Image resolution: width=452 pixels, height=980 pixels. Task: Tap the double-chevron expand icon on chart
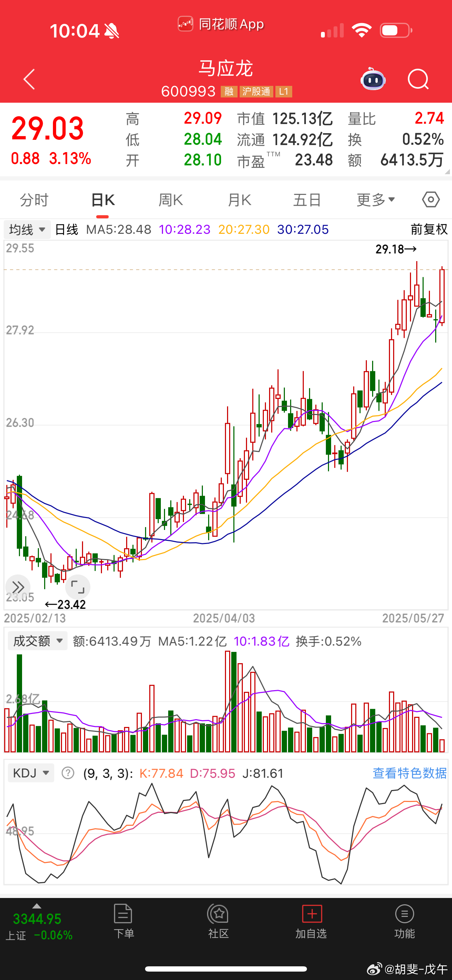[x=18, y=587]
